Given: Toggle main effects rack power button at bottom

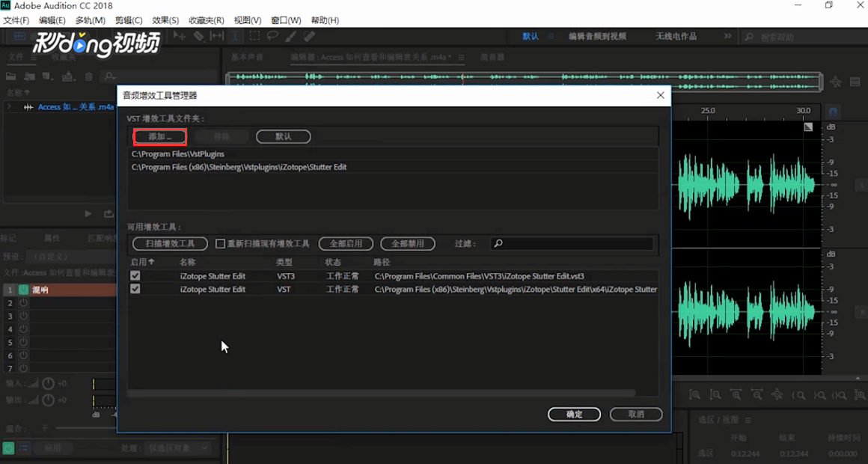Looking at the screenshot, I should click(x=8, y=448).
